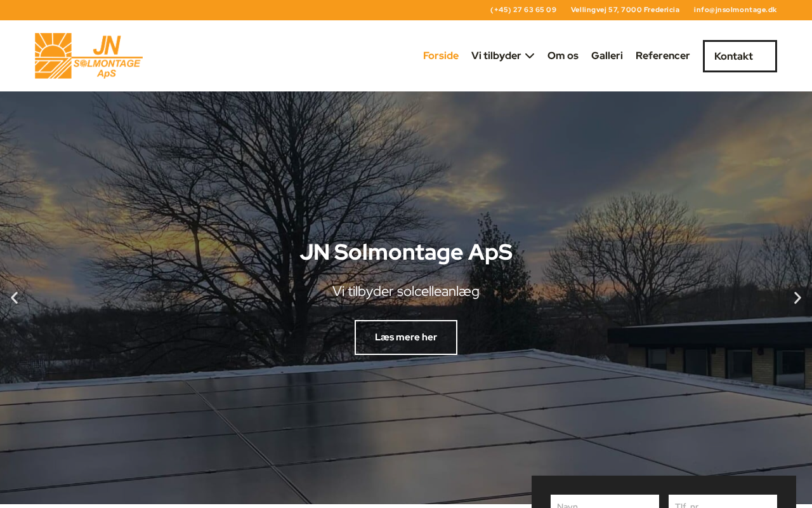Email info@jnsolmontage.dk via top bar
The height and width of the screenshot is (508, 812).
click(x=735, y=10)
